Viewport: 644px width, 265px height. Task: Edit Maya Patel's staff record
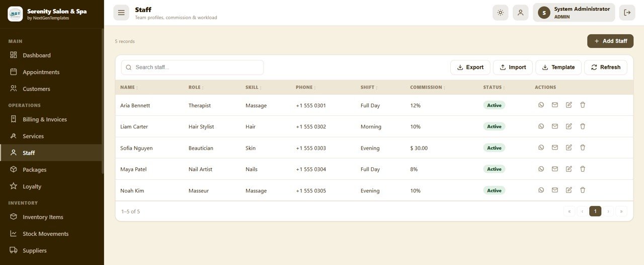click(569, 169)
